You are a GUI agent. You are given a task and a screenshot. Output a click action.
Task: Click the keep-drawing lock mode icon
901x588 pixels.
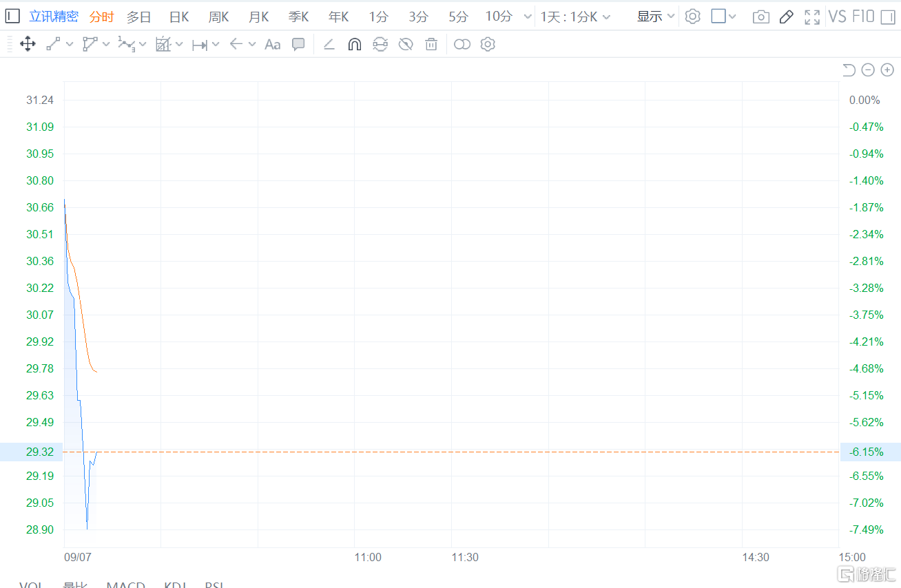pyautogui.click(x=380, y=45)
